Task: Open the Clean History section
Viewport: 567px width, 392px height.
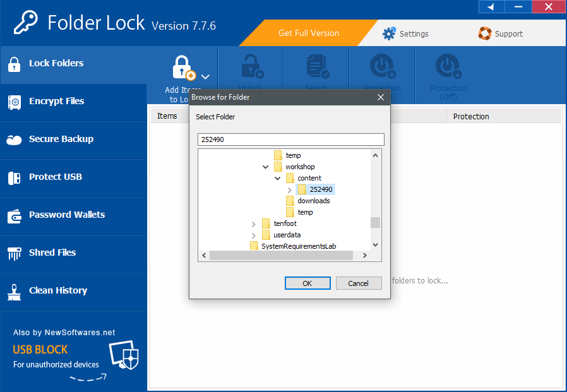Action: (x=73, y=292)
